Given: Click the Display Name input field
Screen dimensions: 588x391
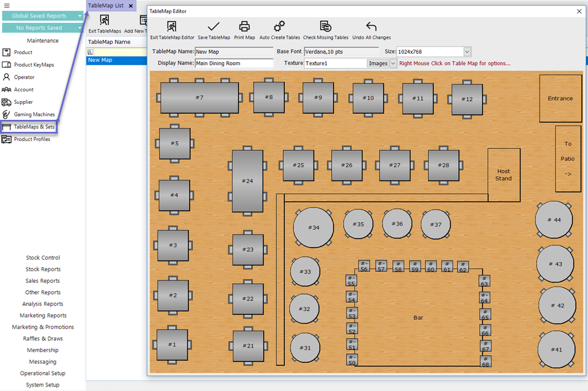Looking at the screenshot, I should click(x=234, y=63).
